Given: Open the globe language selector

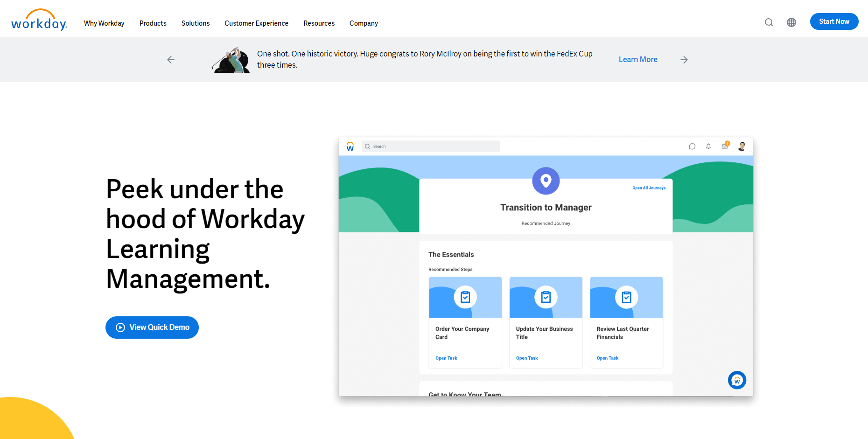Looking at the screenshot, I should click(791, 22).
